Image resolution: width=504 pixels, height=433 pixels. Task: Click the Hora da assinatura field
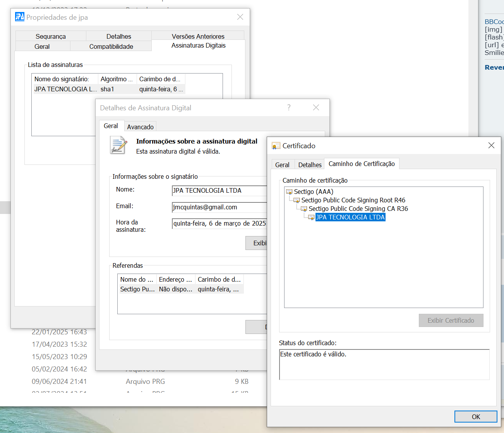[x=219, y=224]
